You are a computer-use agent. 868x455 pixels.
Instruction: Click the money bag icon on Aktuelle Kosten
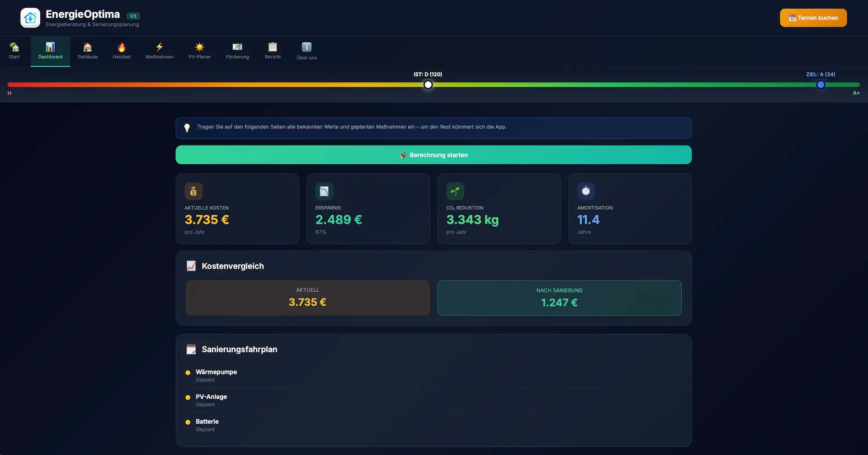pos(193,191)
